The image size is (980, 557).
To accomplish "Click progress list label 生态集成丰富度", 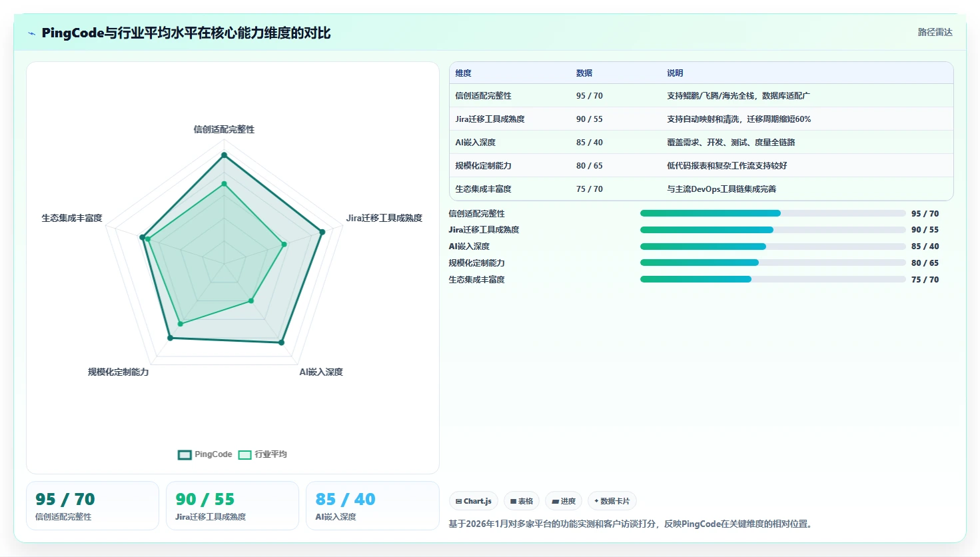I will [x=476, y=280].
